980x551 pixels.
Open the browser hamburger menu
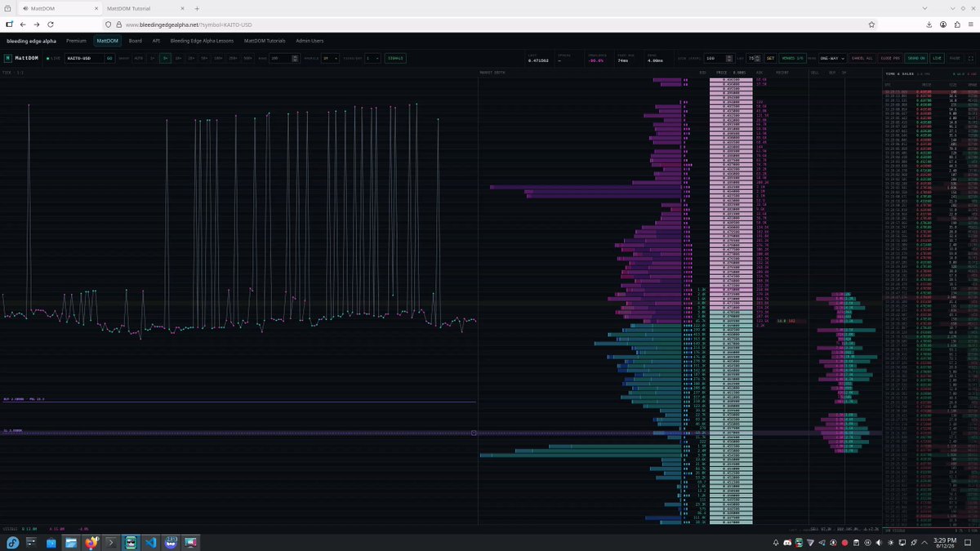click(x=971, y=24)
